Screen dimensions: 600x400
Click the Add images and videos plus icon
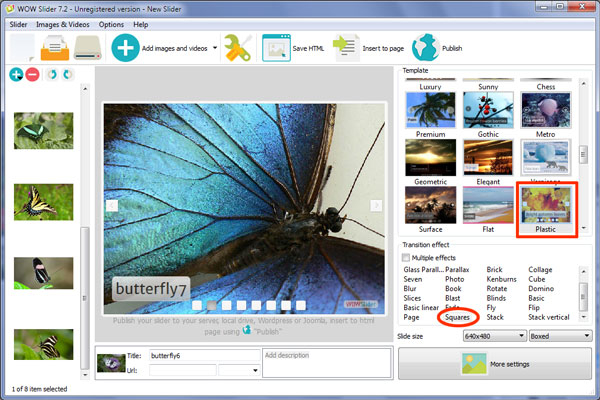coord(125,48)
